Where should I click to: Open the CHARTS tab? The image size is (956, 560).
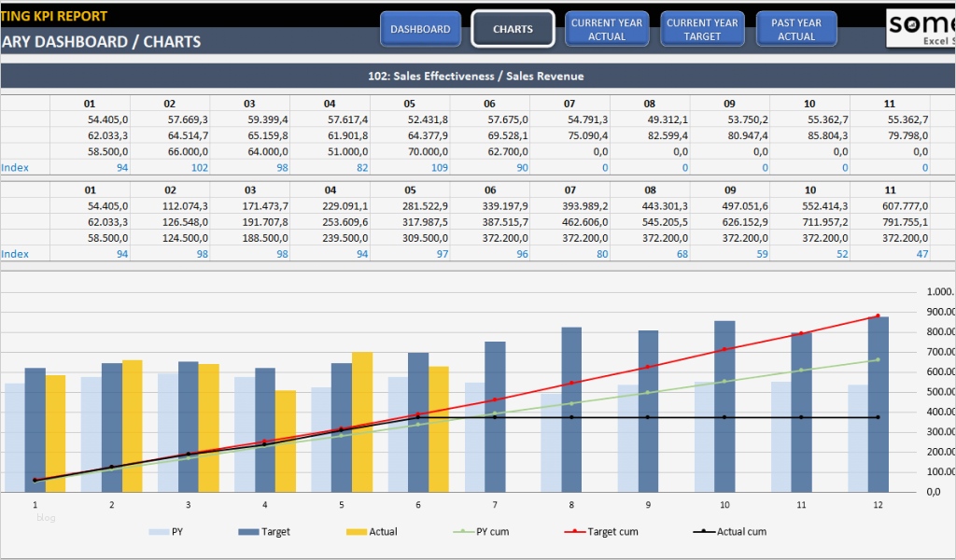pos(513,28)
